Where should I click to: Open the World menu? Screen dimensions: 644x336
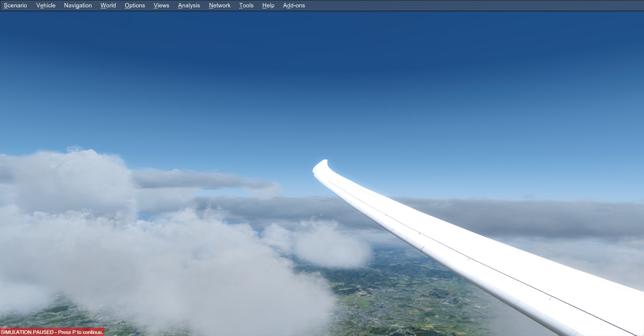coord(108,5)
